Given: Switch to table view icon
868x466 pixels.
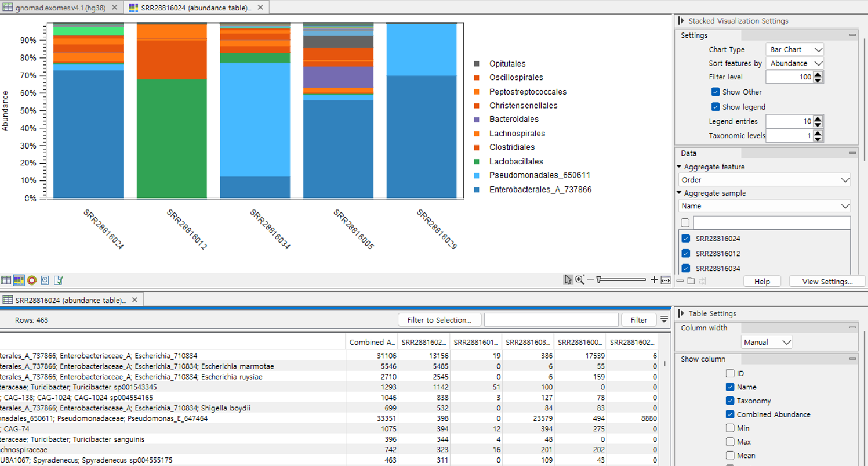Looking at the screenshot, I should click(x=6, y=280).
